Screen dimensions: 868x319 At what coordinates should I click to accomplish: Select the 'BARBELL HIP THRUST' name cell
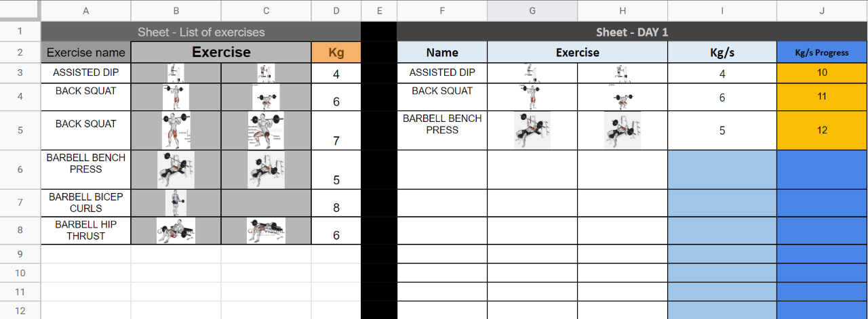86,230
